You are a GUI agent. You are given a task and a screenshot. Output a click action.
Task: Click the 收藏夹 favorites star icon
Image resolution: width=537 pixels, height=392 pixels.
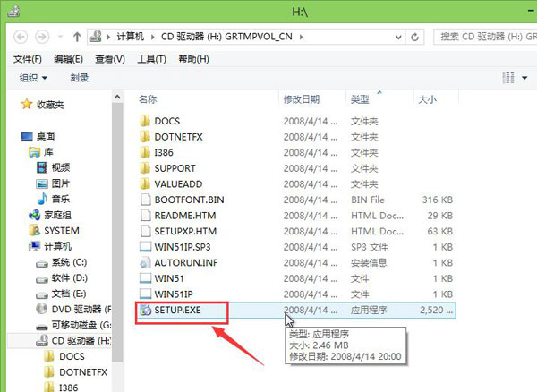coord(27,104)
